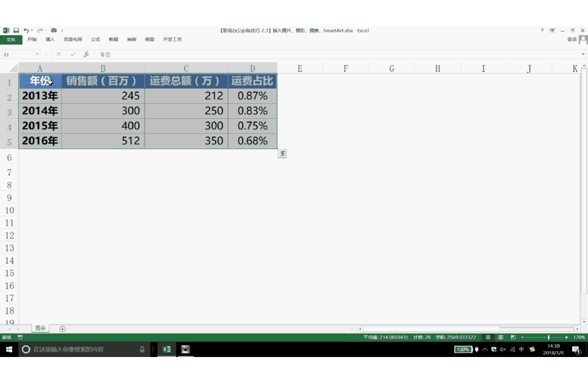Click the Excel icon on the taskbar
588x384 pixels.
click(167, 349)
